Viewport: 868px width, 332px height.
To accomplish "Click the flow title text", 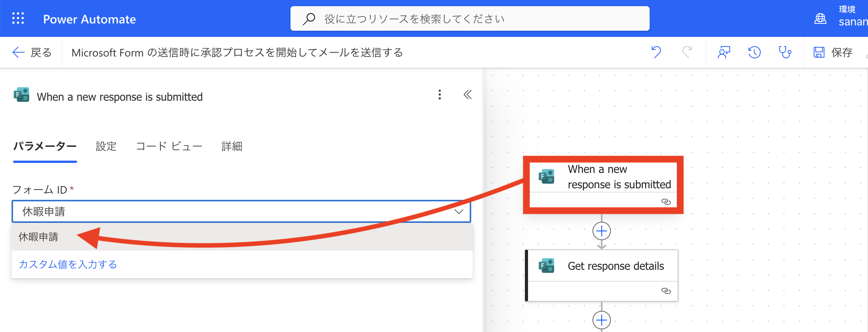I will (237, 52).
